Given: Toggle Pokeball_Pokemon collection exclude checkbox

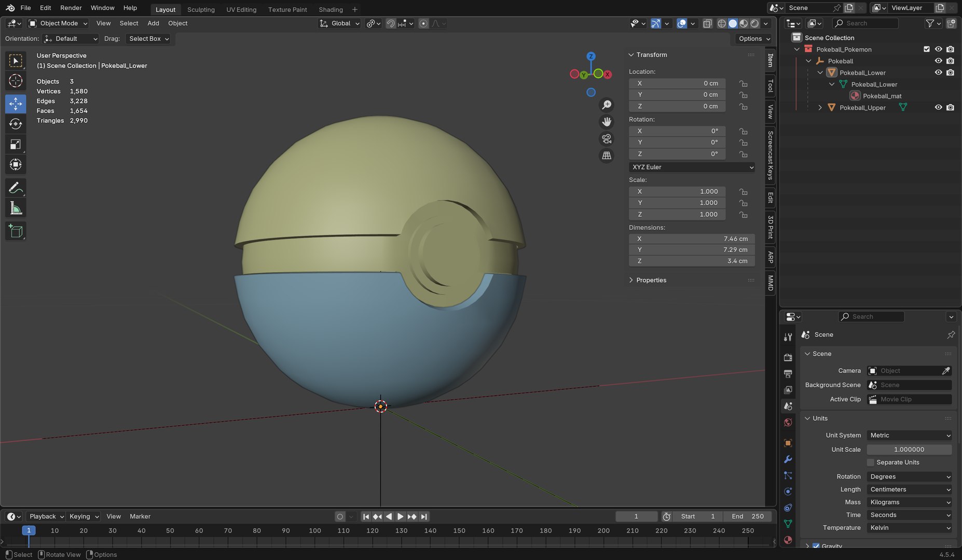Looking at the screenshot, I should coord(927,49).
